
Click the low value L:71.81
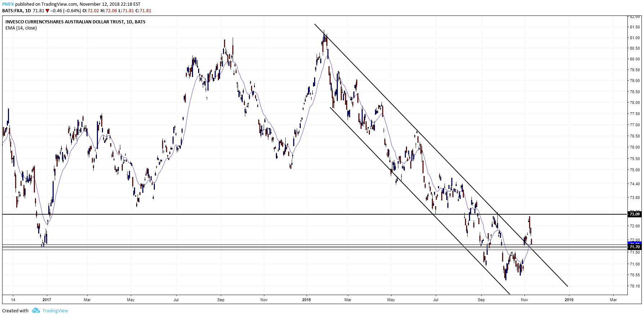(x=126, y=11)
